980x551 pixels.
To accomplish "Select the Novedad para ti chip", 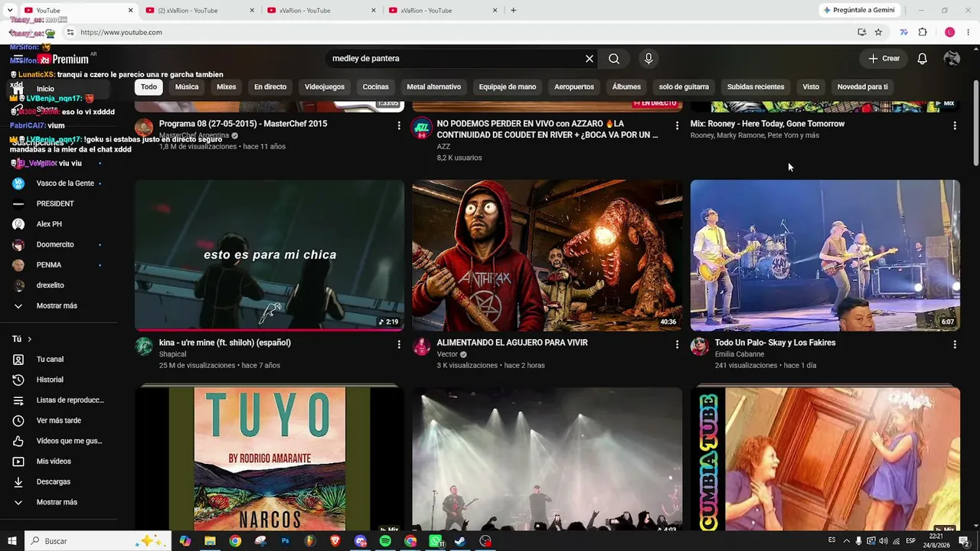I will coord(862,87).
